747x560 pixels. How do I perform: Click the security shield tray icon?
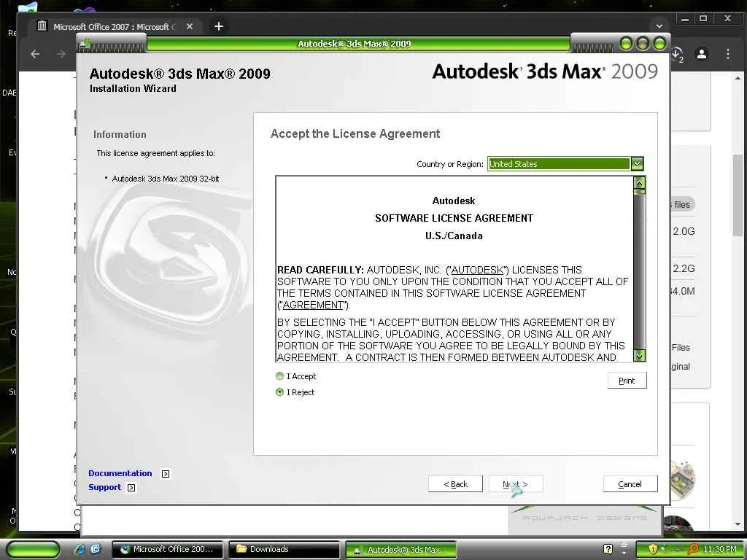click(x=653, y=549)
